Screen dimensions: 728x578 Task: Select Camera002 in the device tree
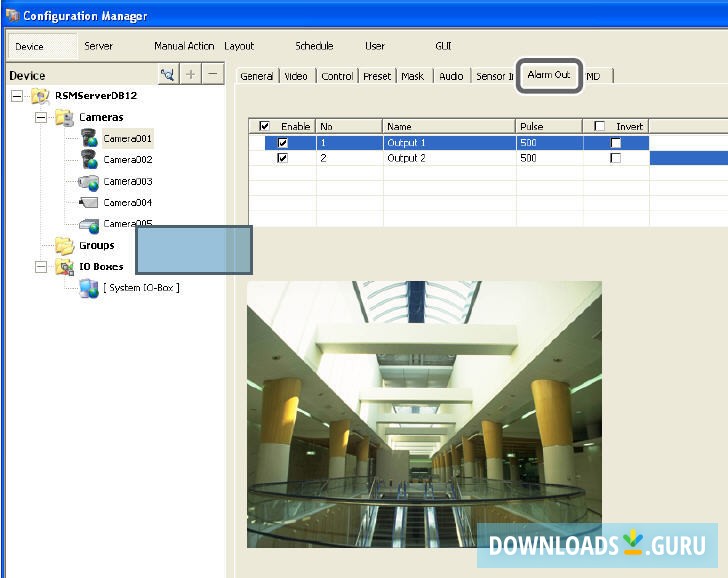tap(128, 160)
